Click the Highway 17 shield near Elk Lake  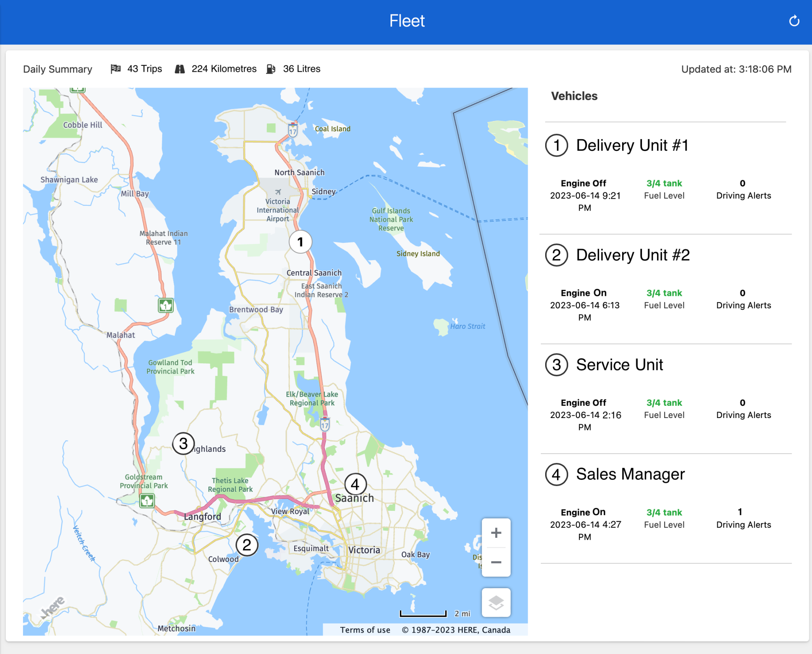(x=325, y=424)
